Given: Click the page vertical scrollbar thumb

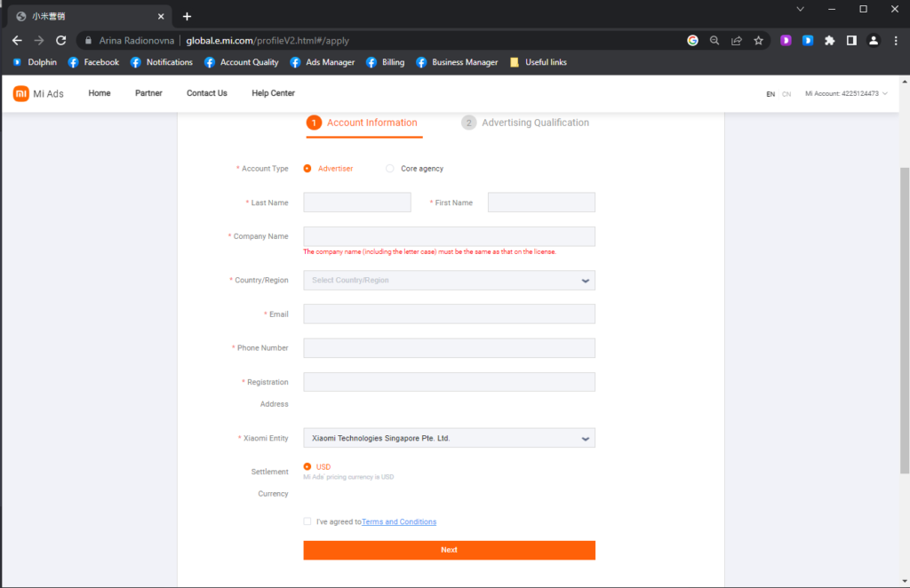Looking at the screenshot, I should (x=904, y=320).
